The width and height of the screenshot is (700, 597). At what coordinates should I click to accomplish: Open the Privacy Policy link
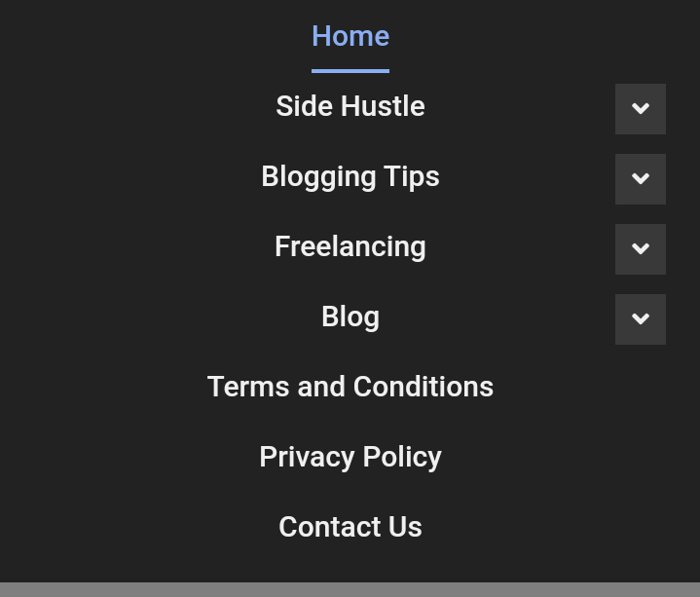click(x=350, y=457)
